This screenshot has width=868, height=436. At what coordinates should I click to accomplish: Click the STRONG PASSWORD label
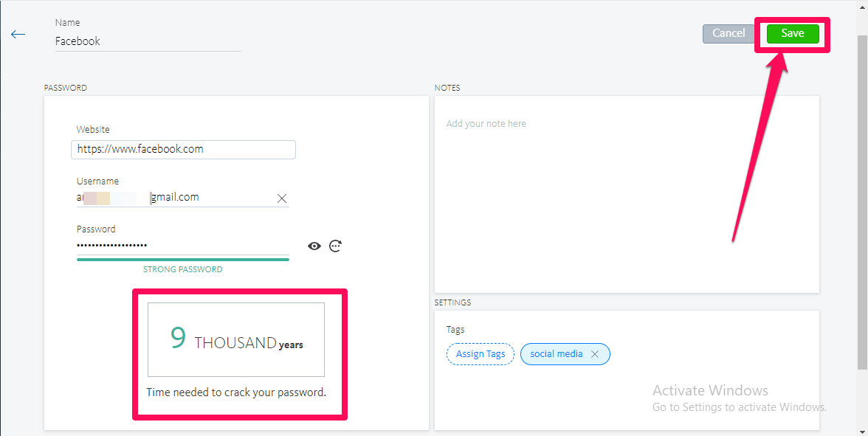point(183,269)
